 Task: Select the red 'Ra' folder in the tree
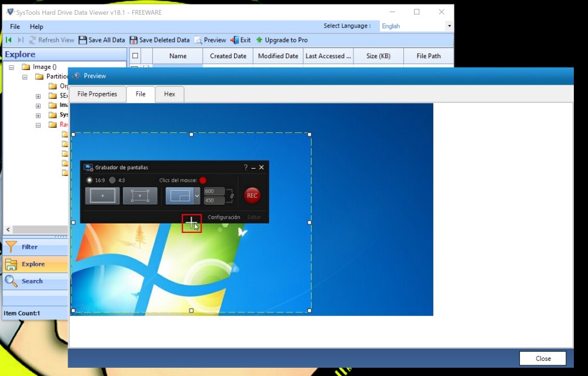point(58,124)
